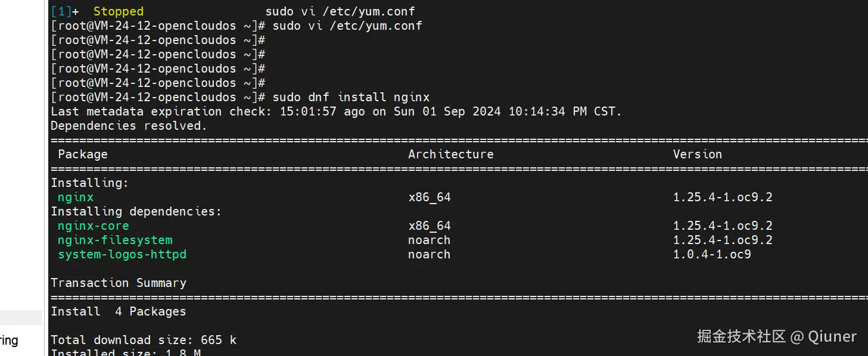Screen dimensions: 868x356
Task: Click version 1.0.4-1.oc9 of system-logos-httpd
Action: (x=712, y=254)
